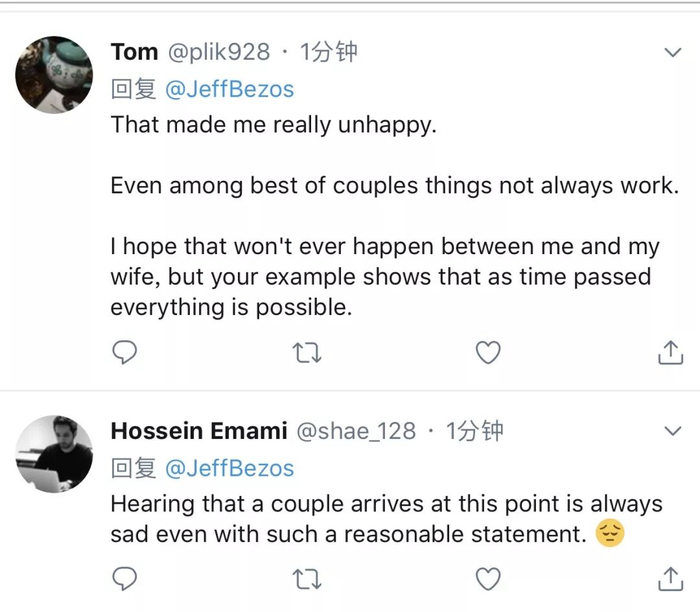This screenshot has width=700, height=612.
Task: Open Tom's profile picture
Action: click(x=55, y=74)
